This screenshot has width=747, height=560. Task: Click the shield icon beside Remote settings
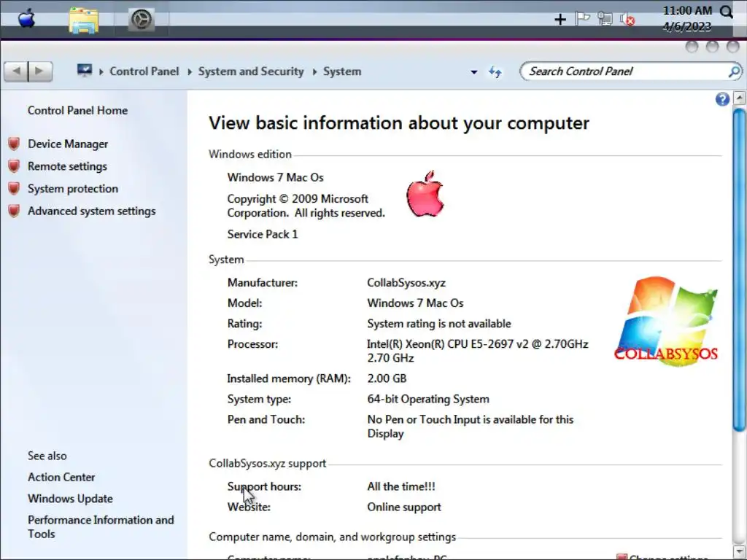point(15,166)
